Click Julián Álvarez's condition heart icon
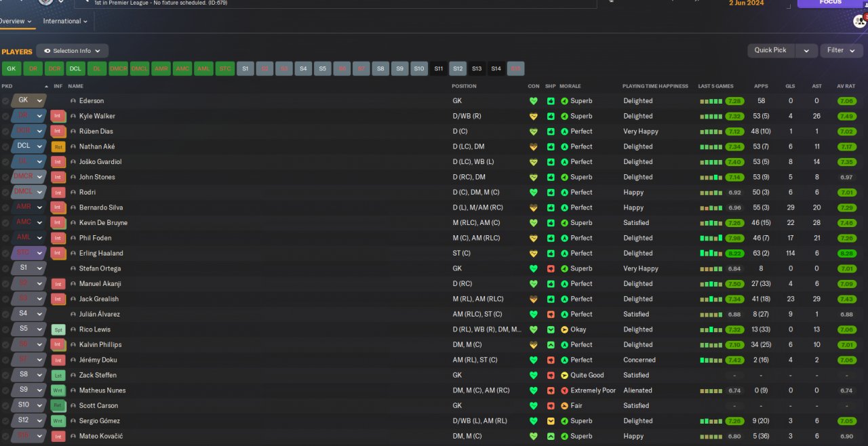 click(533, 315)
